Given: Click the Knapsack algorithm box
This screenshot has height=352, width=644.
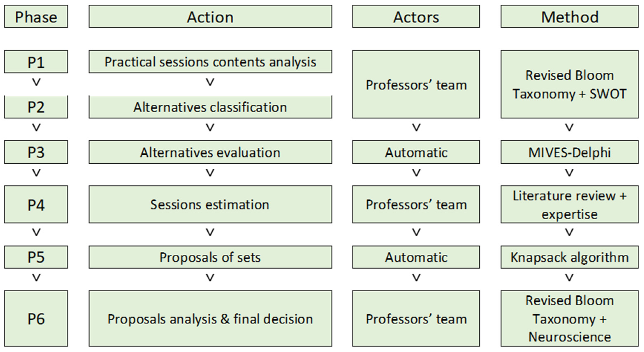Looking at the screenshot, I should tap(569, 257).
